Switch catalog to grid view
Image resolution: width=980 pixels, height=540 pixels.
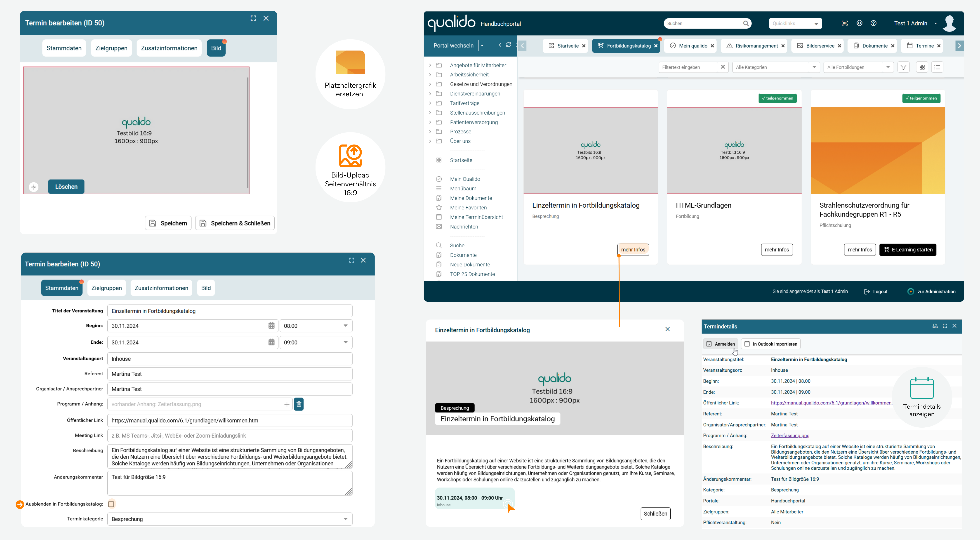[922, 67]
